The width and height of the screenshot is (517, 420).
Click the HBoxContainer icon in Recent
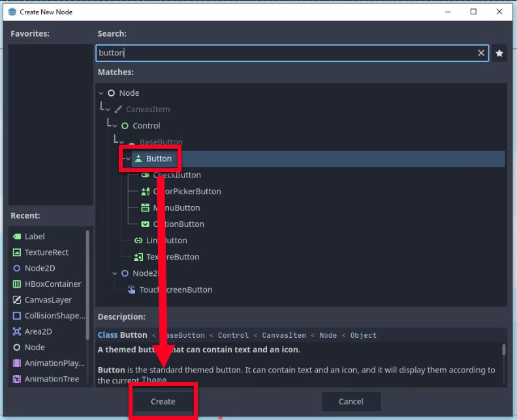click(17, 284)
